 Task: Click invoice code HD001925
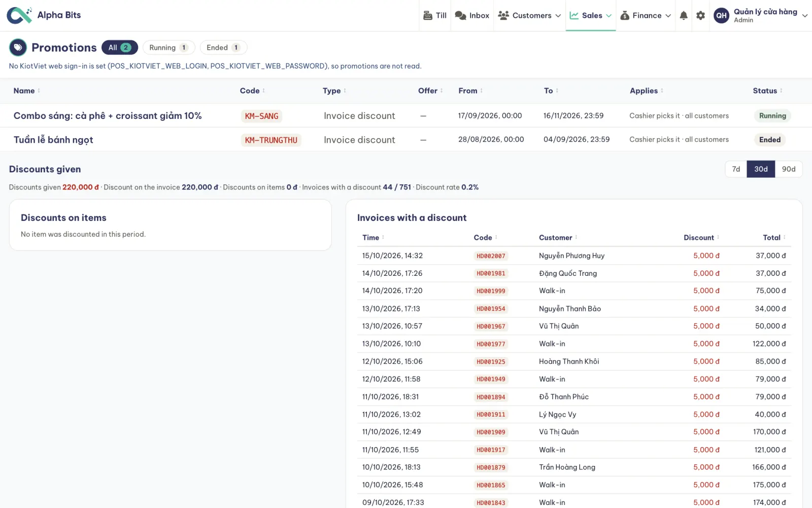point(491,362)
